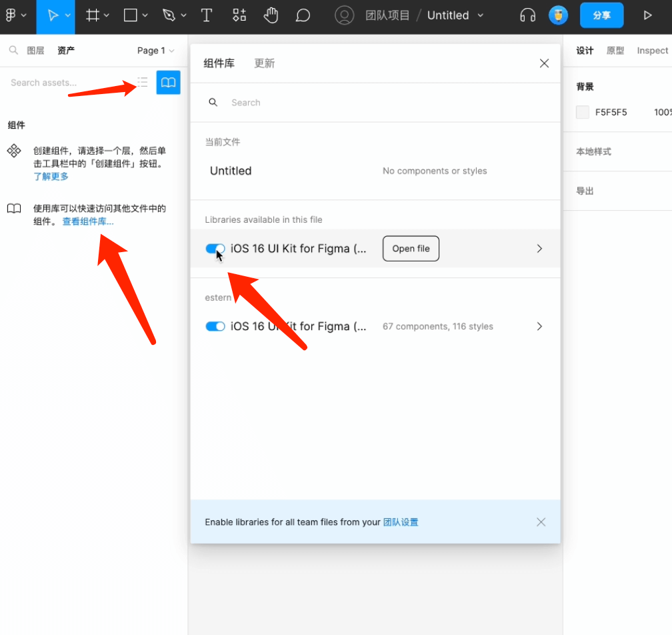Select the Frame tool
This screenshot has width=672, height=635.
[x=93, y=15]
